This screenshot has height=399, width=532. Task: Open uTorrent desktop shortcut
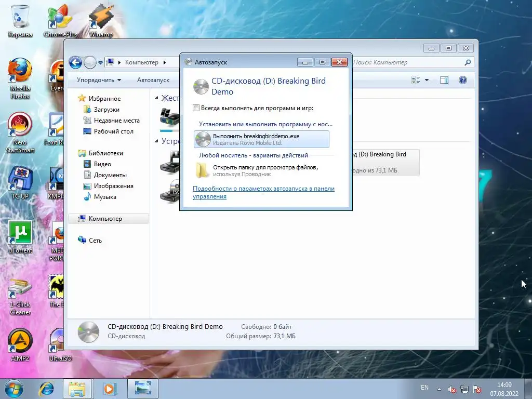(20, 237)
